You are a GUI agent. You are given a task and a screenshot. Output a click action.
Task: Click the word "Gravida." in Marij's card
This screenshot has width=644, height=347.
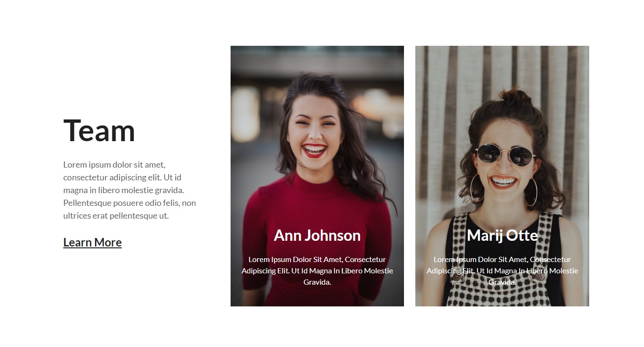click(x=502, y=282)
